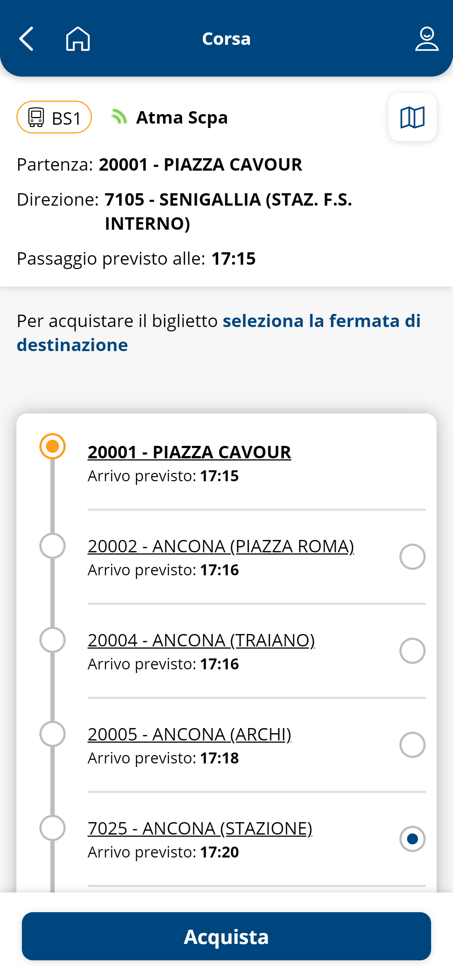Viewport: 453px width, 980px height.
Task: Open the home screen icon
Action: [78, 38]
